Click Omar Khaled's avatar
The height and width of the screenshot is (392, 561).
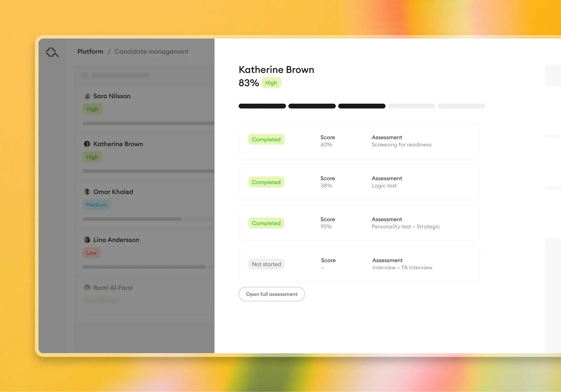point(87,192)
